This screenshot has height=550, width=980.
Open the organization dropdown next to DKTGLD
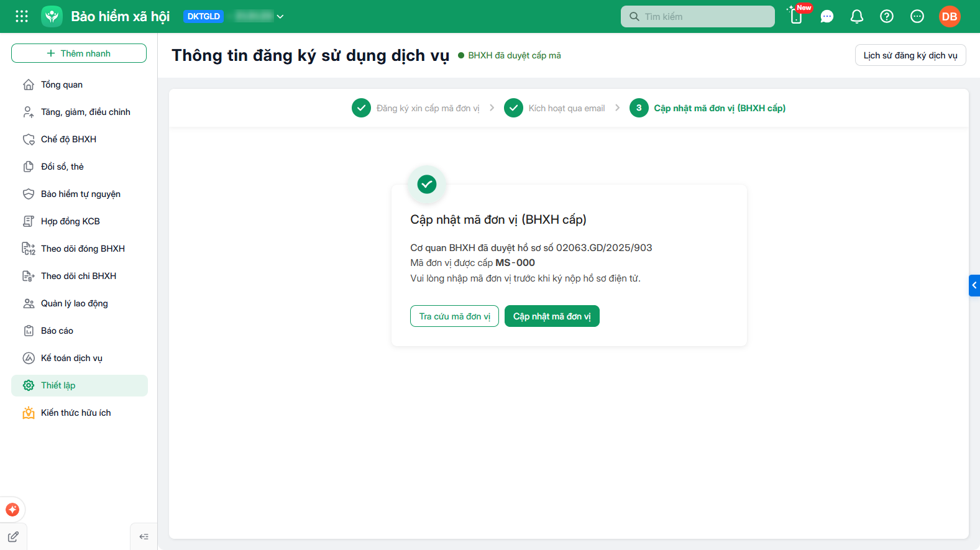(280, 16)
